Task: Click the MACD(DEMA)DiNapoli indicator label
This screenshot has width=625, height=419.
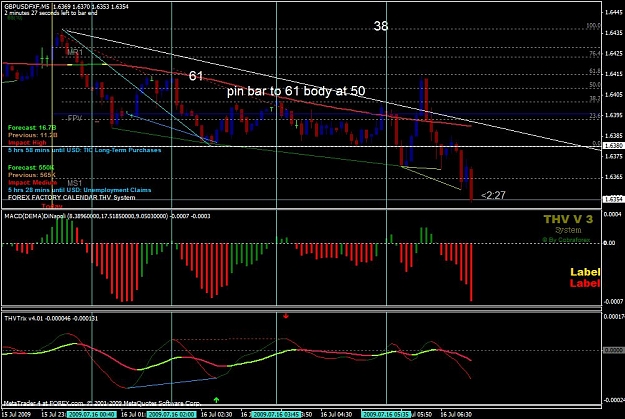Action: (x=108, y=216)
